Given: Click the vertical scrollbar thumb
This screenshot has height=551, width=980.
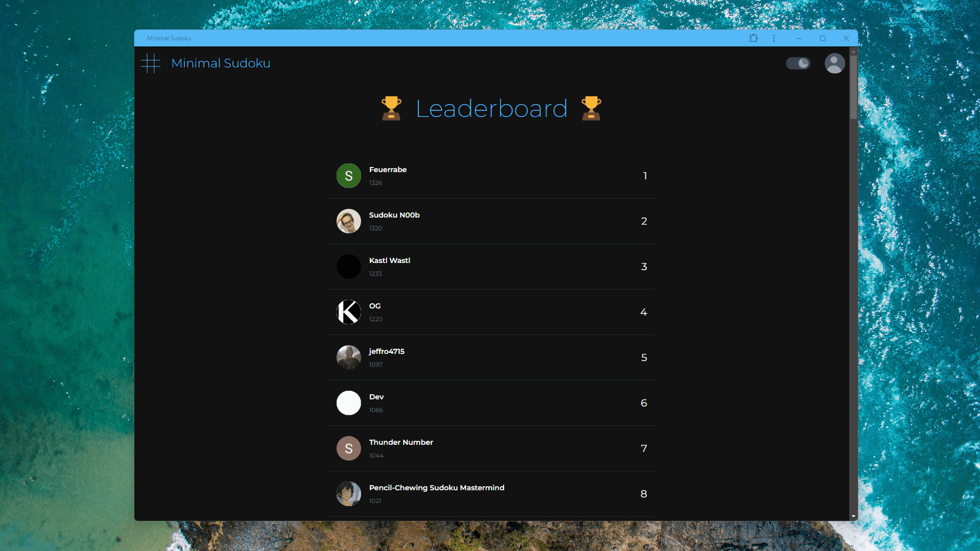Looking at the screenshot, I should (x=853, y=87).
